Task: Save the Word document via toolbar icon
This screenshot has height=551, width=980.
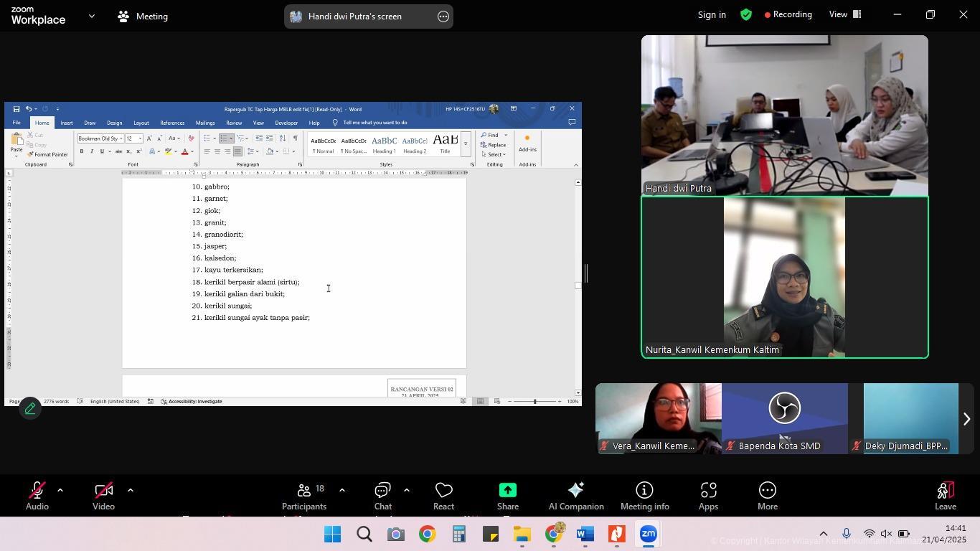Action: (16, 109)
